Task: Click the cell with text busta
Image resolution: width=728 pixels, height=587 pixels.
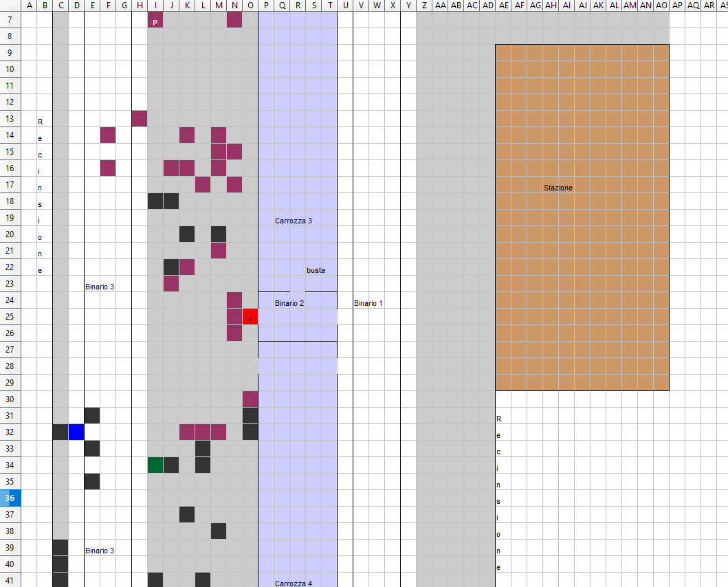Action: [316, 270]
